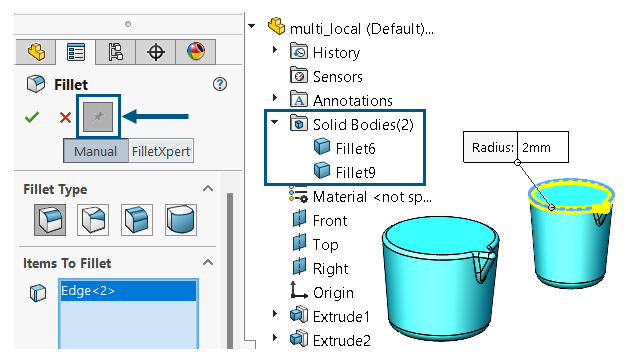Select the Fillet9 solid body
The height and width of the screenshot is (360, 640).
pyautogui.click(x=345, y=172)
